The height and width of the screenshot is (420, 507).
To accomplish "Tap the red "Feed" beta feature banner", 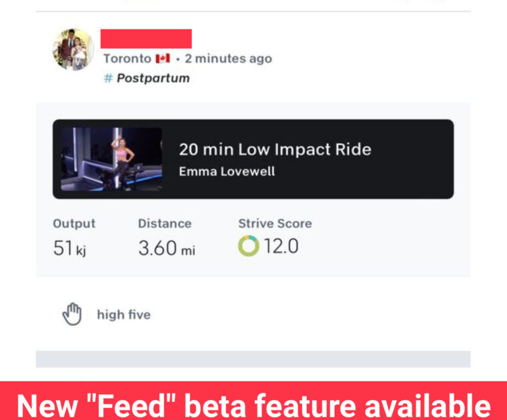I will [253, 402].
